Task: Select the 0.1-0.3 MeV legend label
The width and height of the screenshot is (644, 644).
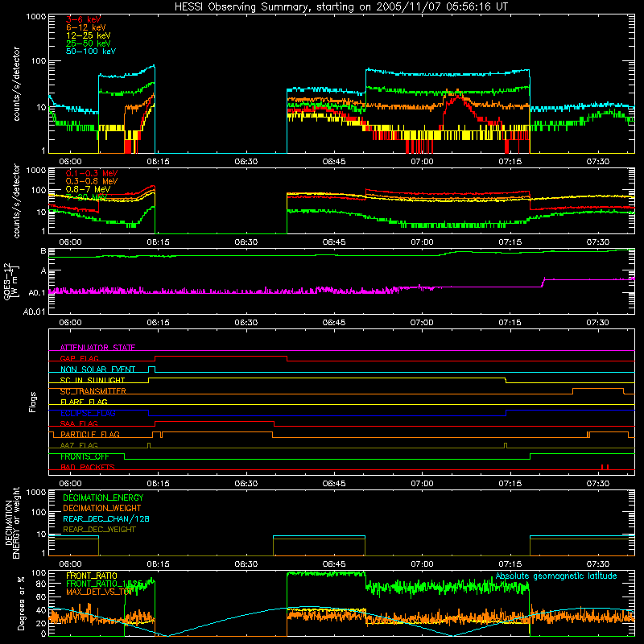Action: click(x=92, y=173)
